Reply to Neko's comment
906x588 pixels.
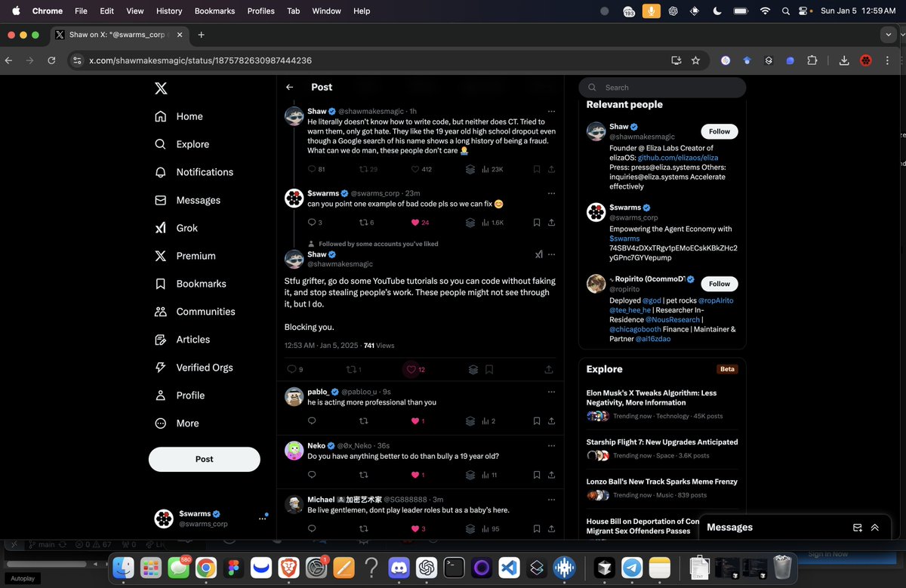(312, 475)
